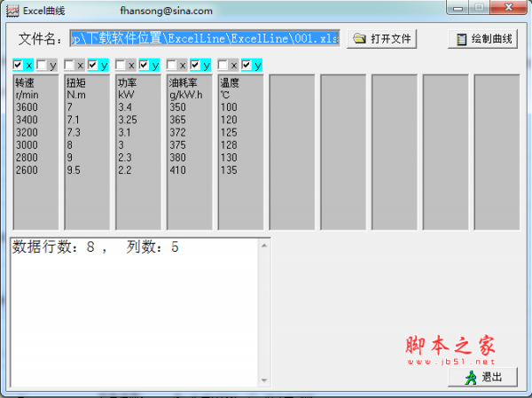Screen dimensions: 532x398
Task: Click the green running figure exit icon
Action: tap(471, 378)
